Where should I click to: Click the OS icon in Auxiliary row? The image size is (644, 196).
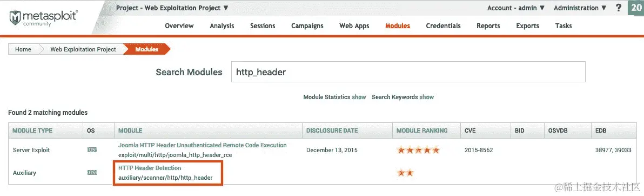click(92, 173)
